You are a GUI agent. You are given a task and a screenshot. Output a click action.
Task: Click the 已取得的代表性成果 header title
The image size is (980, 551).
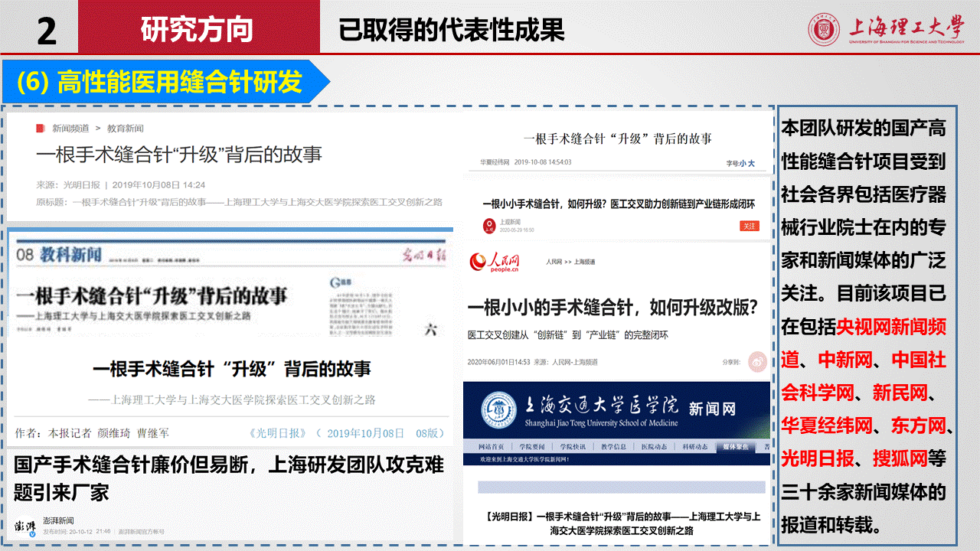tap(452, 29)
